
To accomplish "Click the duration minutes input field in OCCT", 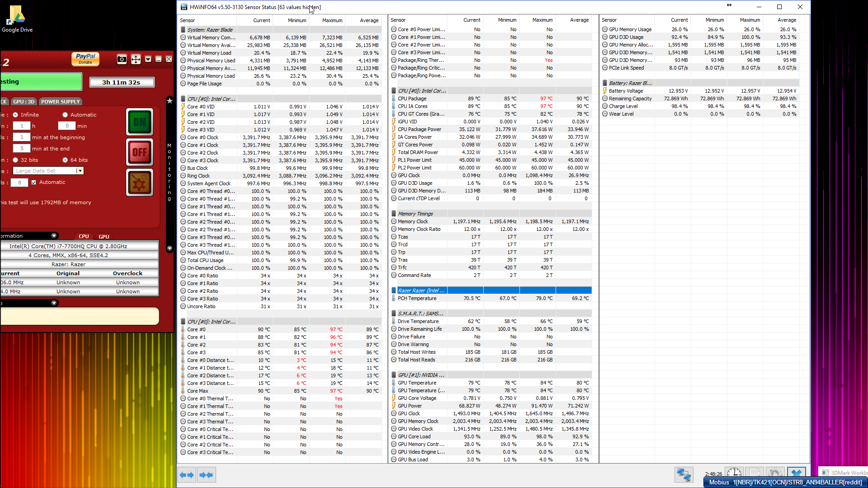I will click(x=66, y=126).
